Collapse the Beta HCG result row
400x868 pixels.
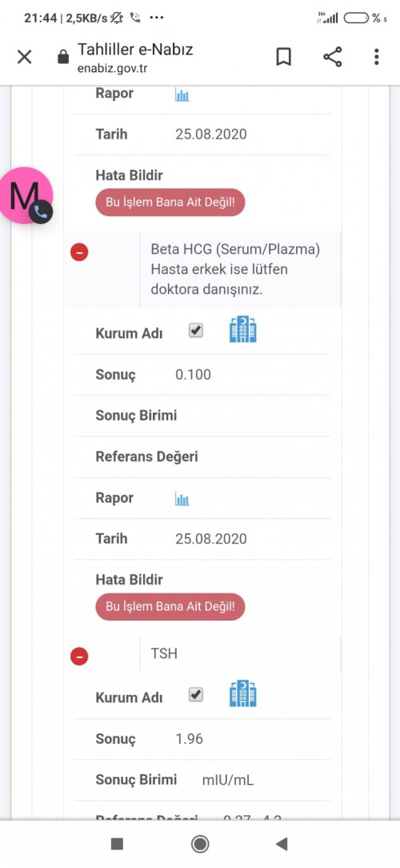click(x=79, y=253)
